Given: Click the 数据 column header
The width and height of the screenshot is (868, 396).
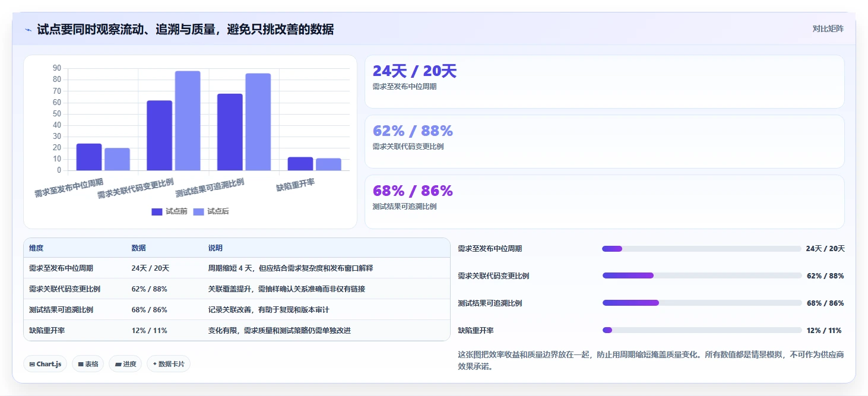Looking at the screenshot, I should (138, 248).
